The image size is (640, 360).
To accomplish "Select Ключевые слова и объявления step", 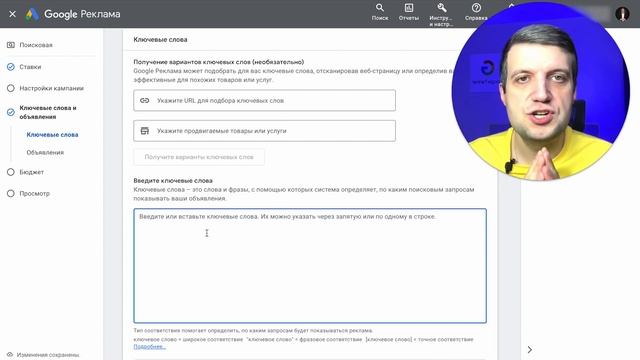I will coord(48,112).
